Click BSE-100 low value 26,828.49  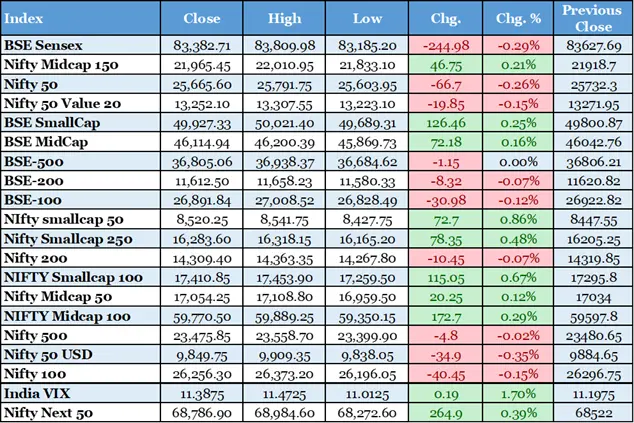368,198
